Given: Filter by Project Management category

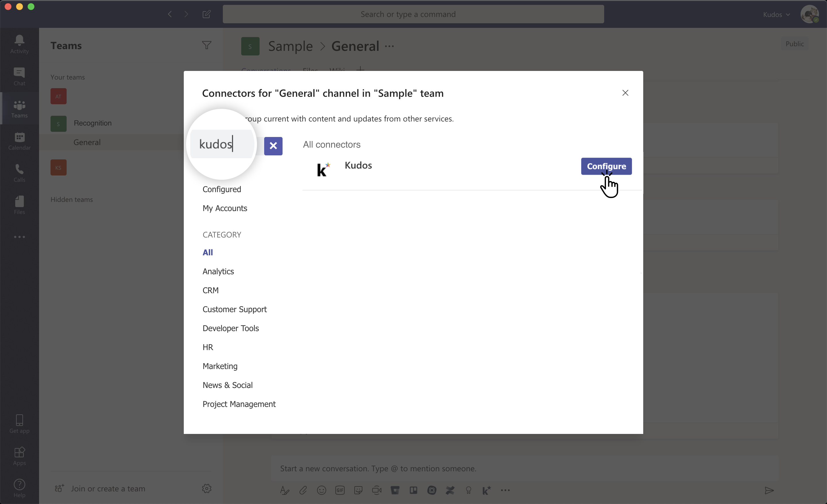Looking at the screenshot, I should [239, 404].
